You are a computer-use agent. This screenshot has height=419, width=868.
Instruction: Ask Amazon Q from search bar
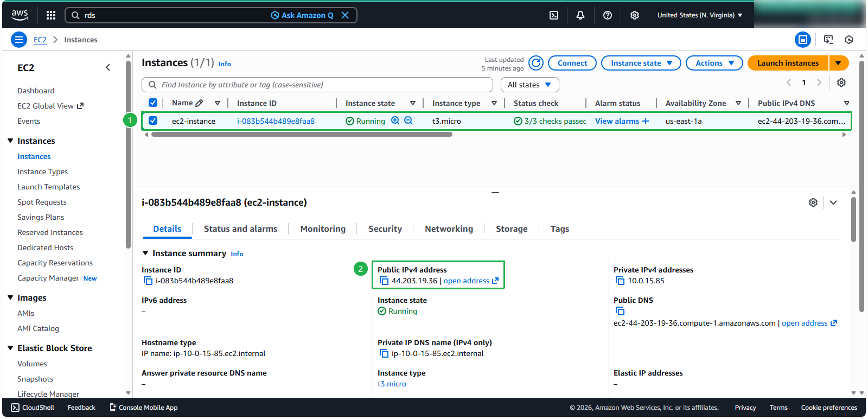[x=302, y=15]
